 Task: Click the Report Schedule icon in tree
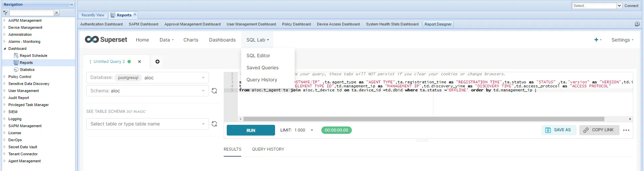pyautogui.click(x=16, y=56)
